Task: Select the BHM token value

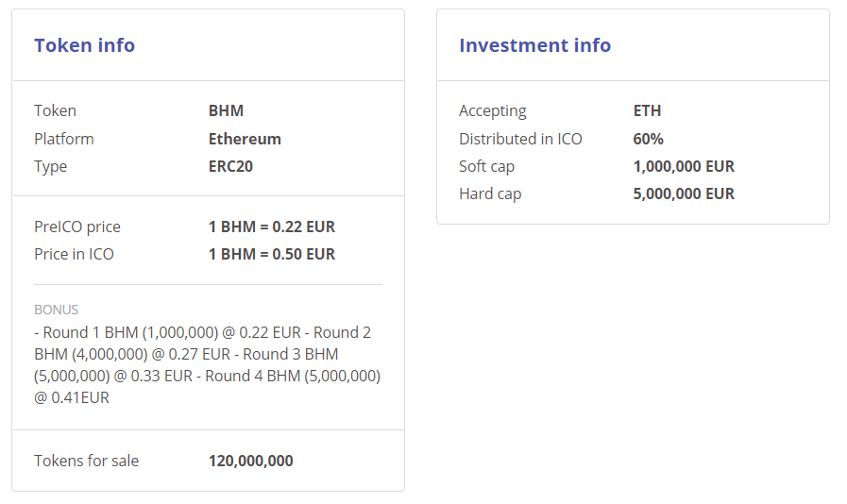Action: (226, 110)
